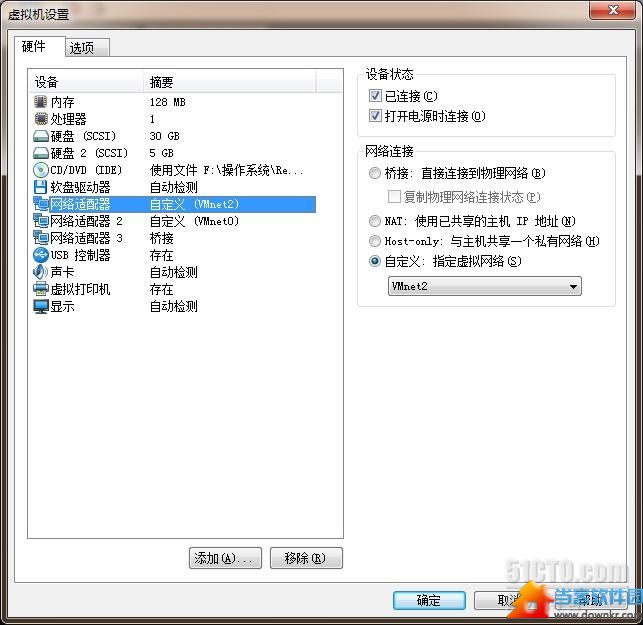Click the 网络适配器 3 icon
This screenshot has height=625, width=643.
coord(41,238)
